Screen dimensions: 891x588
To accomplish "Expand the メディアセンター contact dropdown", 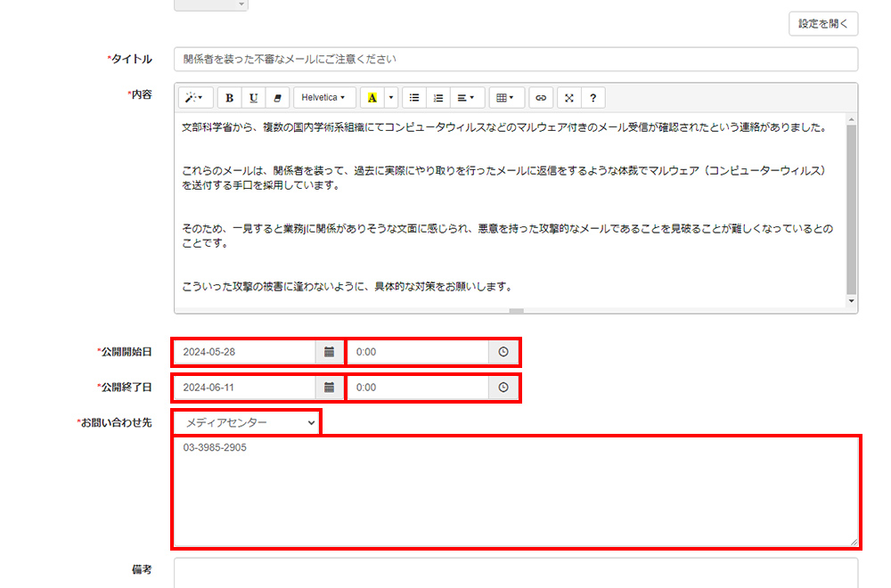I will (246, 422).
